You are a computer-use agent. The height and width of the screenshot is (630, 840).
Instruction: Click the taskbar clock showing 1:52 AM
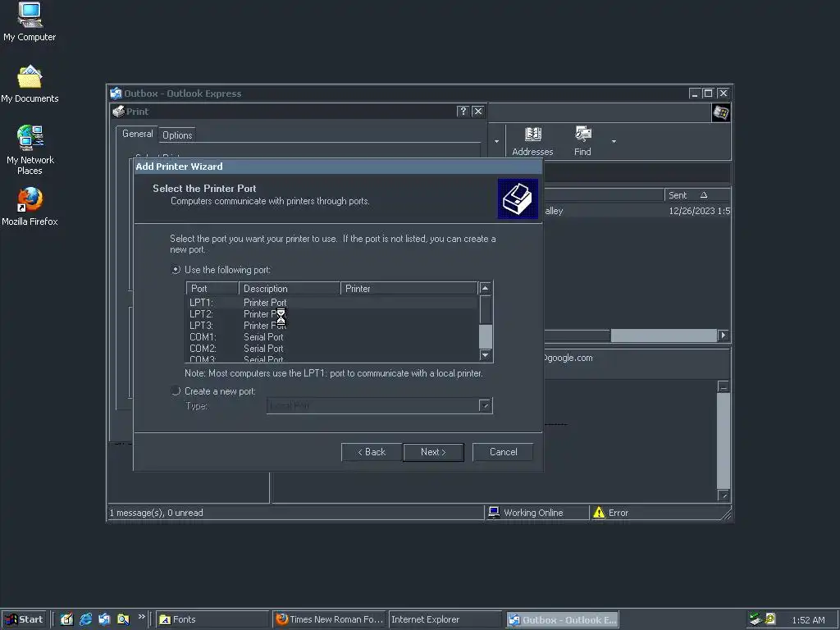808,620
